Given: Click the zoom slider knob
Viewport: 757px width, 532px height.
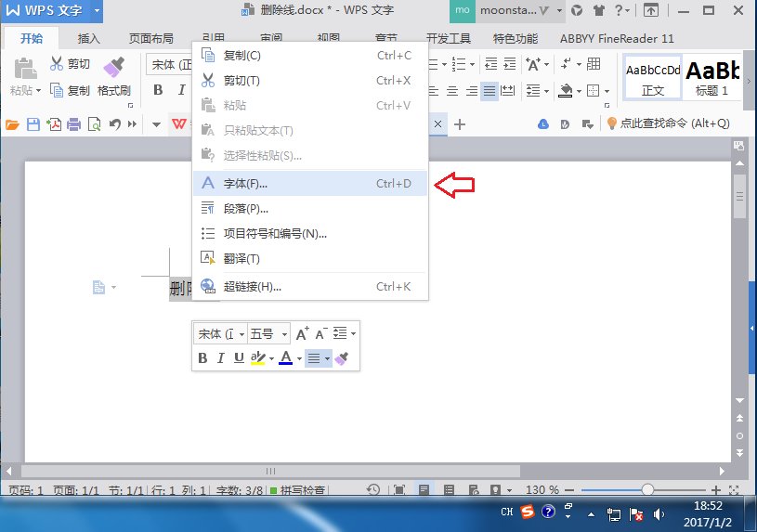Looking at the screenshot, I should pyautogui.click(x=647, y=490).
